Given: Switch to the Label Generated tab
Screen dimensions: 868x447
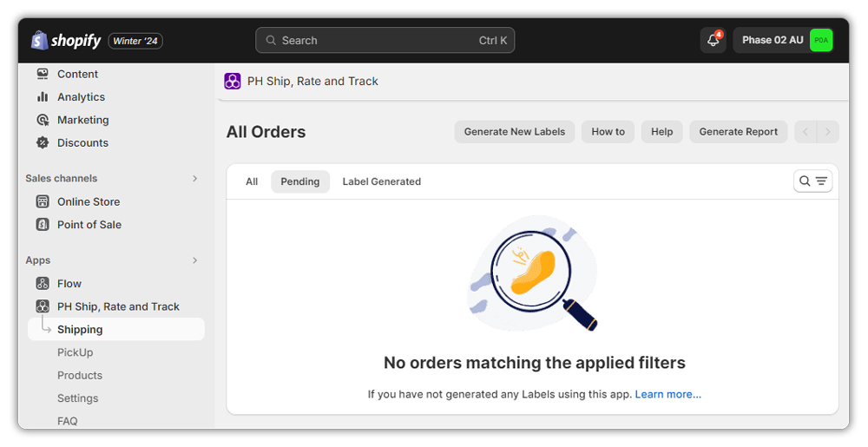Looking at the screenshot, I should click(381, 181).
